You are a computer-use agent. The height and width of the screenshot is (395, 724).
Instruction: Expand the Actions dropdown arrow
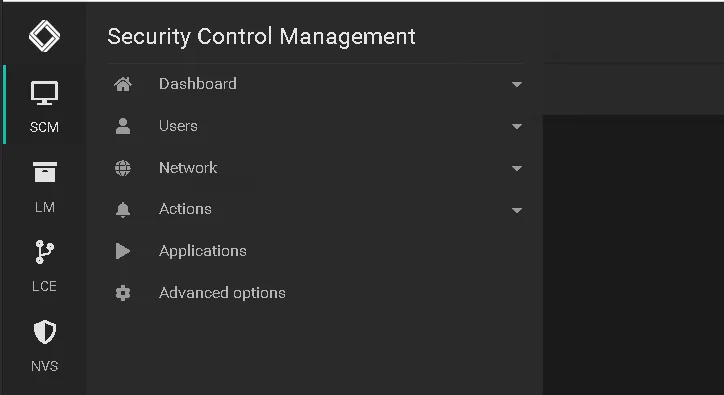point(517,211)
